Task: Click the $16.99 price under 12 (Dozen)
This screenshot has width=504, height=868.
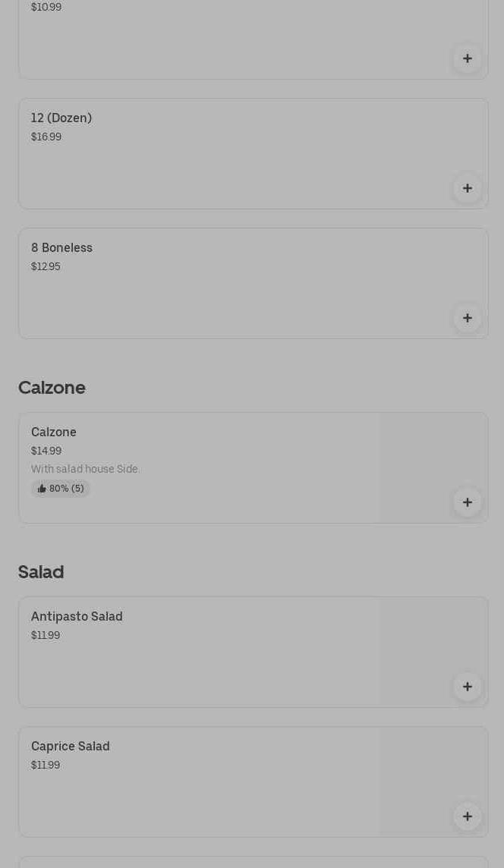Action: (x=46, y=137)
